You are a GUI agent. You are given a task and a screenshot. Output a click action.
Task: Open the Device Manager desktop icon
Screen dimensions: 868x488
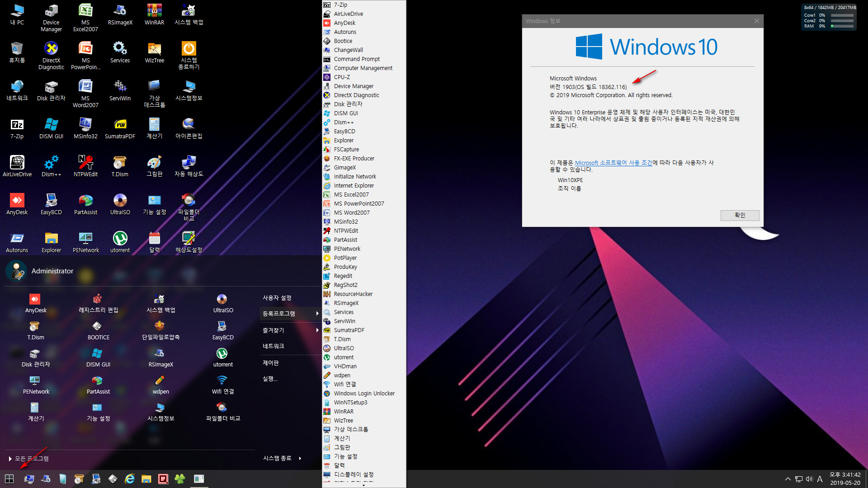(x=51, y=18)
